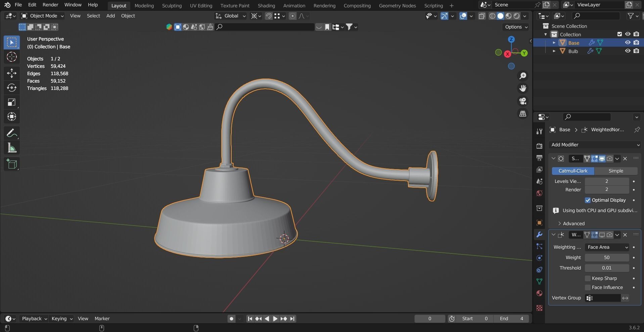Open the Particles properties tab

tap(539, 246)
